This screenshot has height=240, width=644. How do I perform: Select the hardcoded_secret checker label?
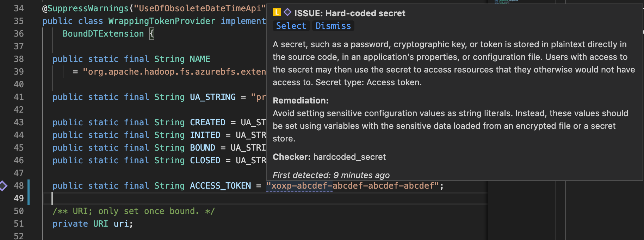click(349, 157)
